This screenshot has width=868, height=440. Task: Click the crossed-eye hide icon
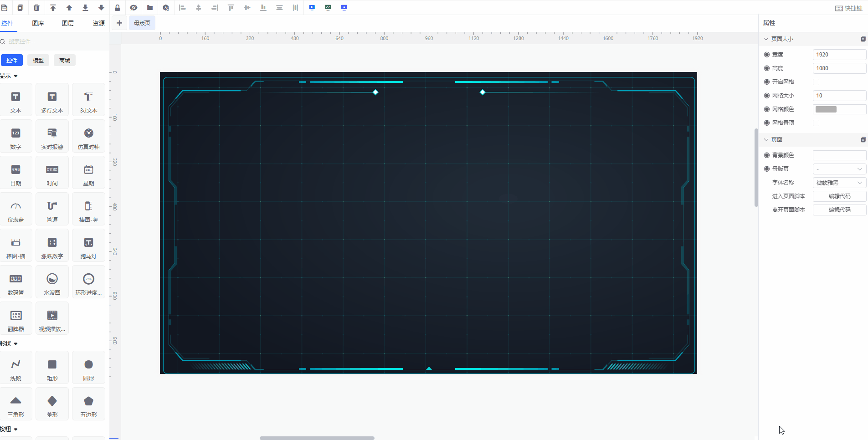[134, 8]
